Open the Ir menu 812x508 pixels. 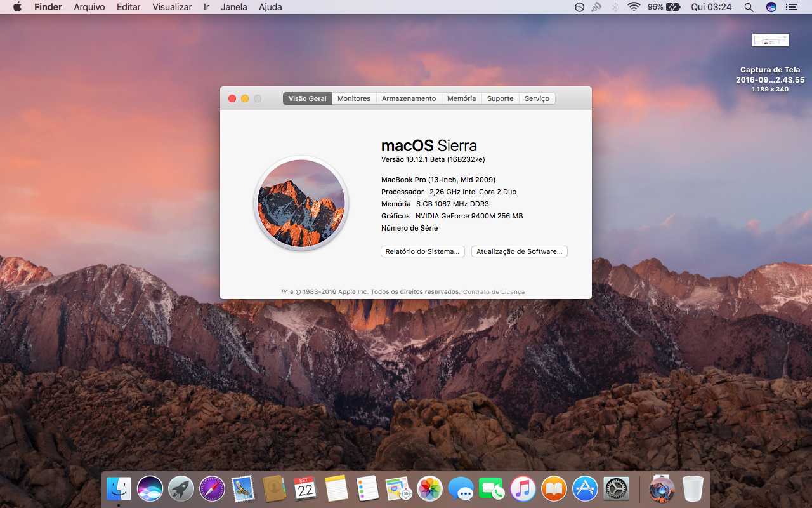pyautogui.click(x=206, y=7)
